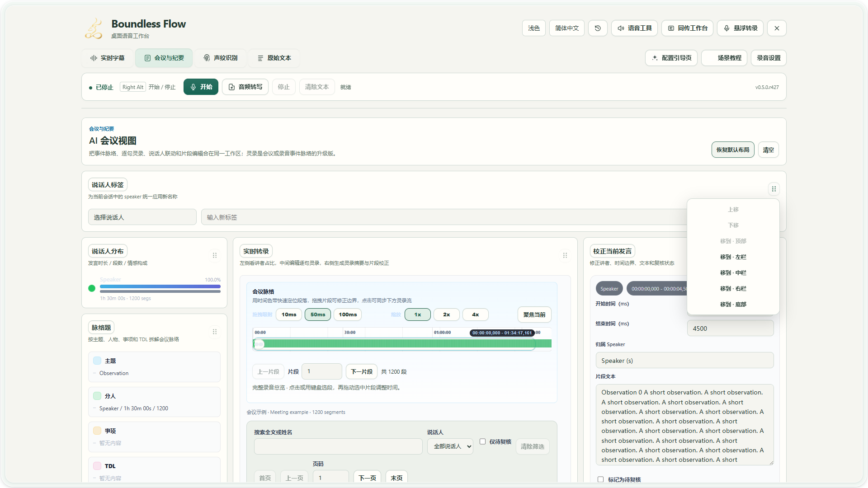Select 会议与纪要 tab
The width and height of the screenshot is (868, 488).
[164, 58]
